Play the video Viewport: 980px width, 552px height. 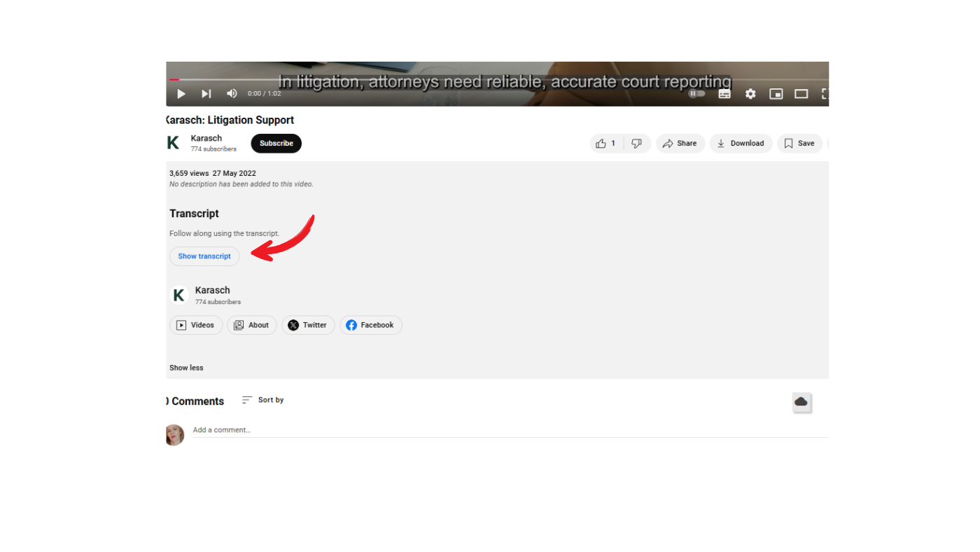[181, 93]
